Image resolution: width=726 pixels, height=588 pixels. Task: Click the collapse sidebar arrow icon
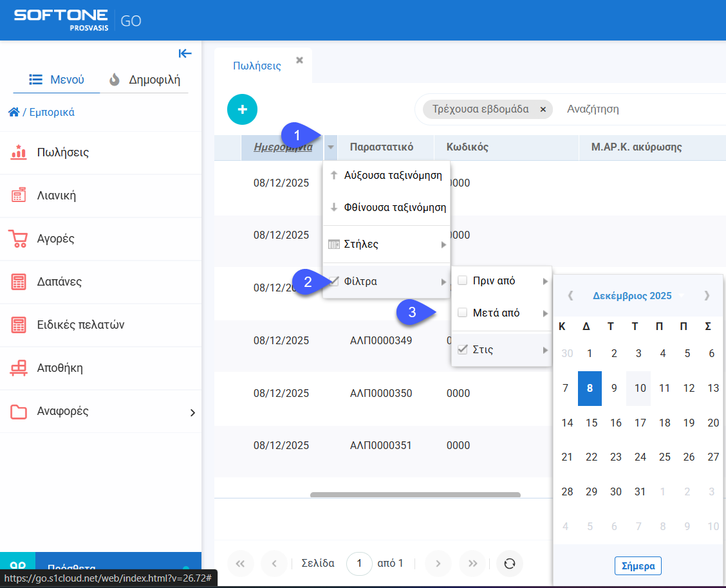tap(185, 53)
